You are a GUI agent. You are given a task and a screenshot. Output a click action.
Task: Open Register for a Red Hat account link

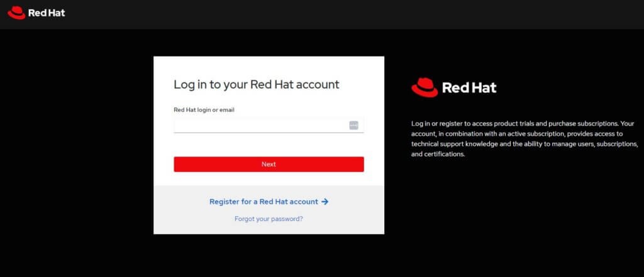click(269, 202)
